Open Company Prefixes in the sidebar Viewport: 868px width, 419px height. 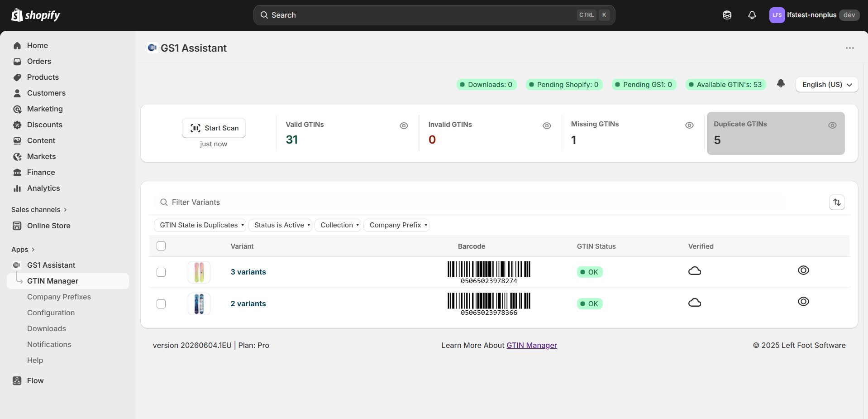point(59,297)
